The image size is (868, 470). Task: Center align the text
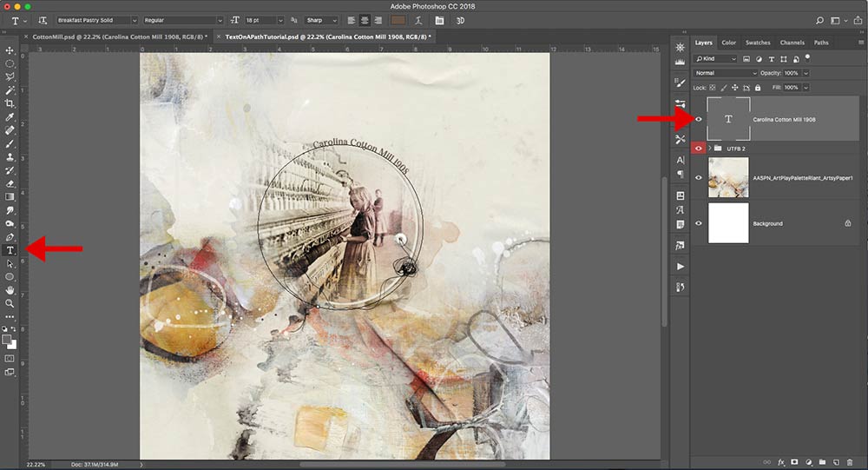pyautogui.click(x=365, y=21)
